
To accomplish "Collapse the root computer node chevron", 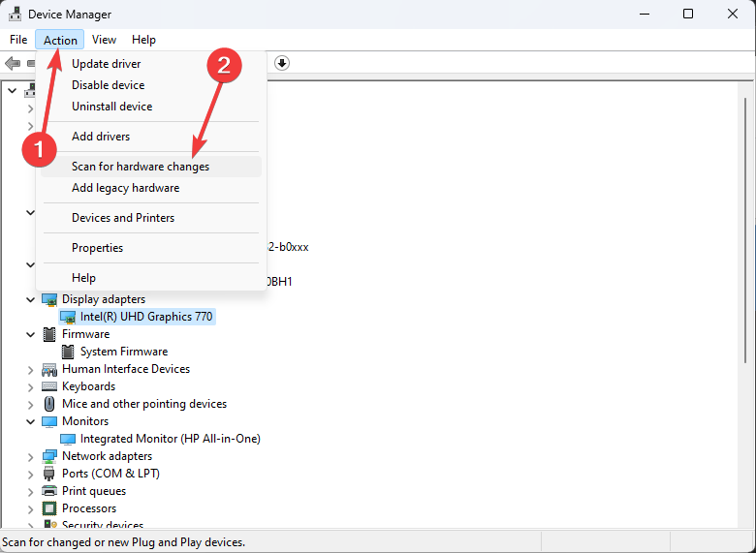I will coord(13,90).
